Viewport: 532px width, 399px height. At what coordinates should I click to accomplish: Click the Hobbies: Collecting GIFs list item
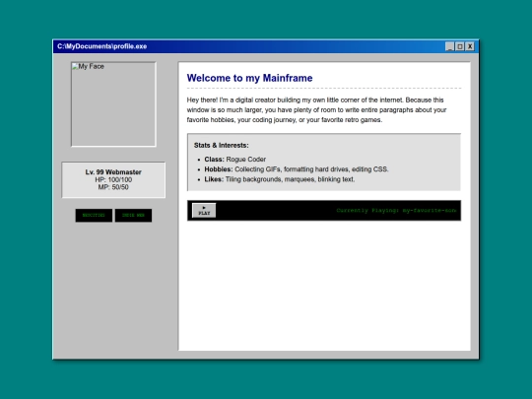297,169
